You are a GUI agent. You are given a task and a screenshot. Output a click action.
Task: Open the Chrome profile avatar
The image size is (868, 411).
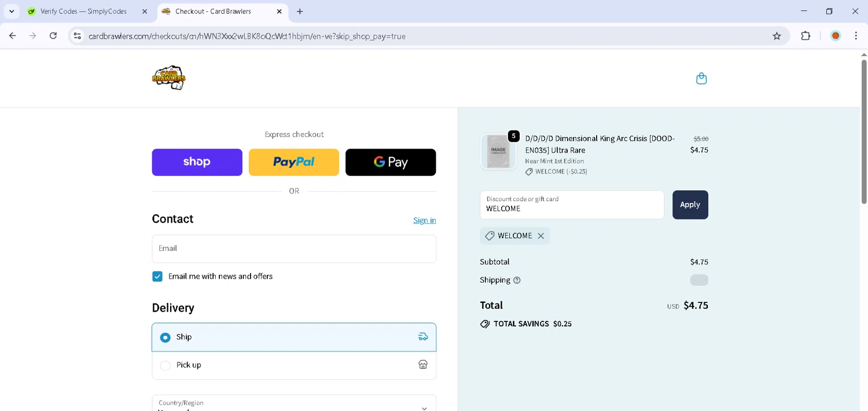click(x=835, y=36)
